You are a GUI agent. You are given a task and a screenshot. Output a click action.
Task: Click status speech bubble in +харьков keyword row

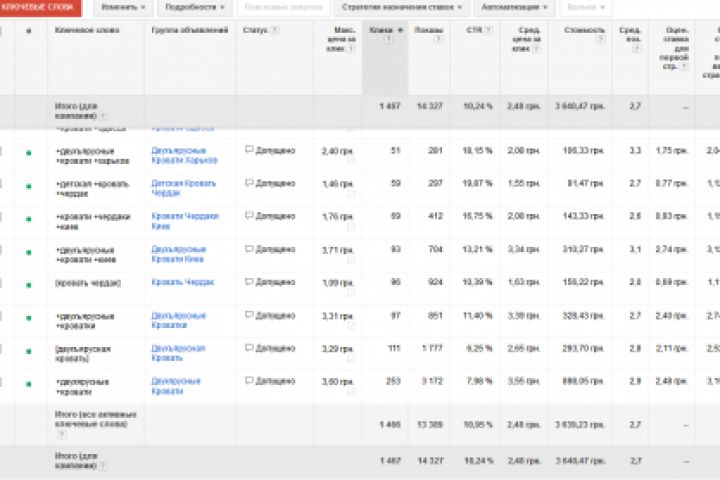(249, 150)
